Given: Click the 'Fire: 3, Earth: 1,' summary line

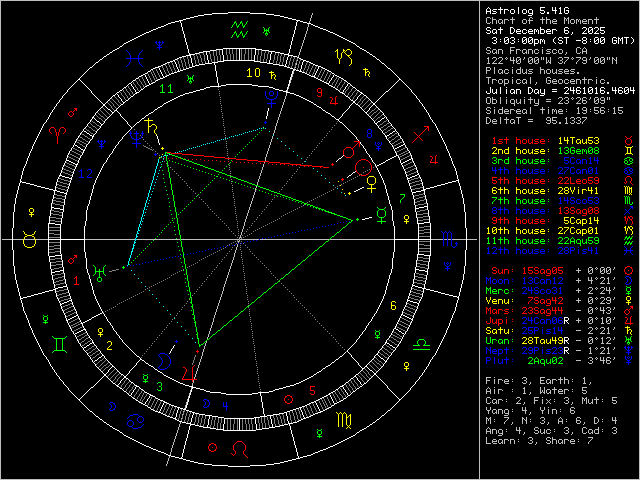Looking at the screenshot, I should pos(539,381).
